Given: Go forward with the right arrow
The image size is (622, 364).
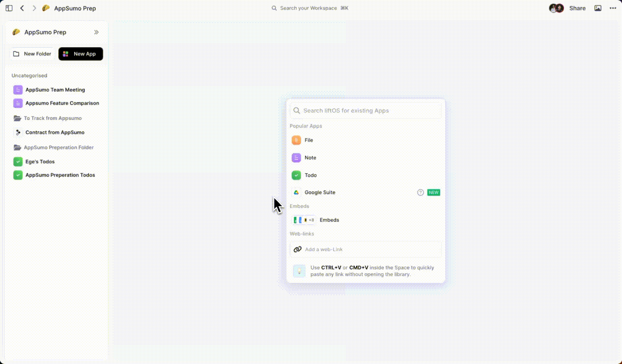Looking at the screenshot, I should 34,8.
